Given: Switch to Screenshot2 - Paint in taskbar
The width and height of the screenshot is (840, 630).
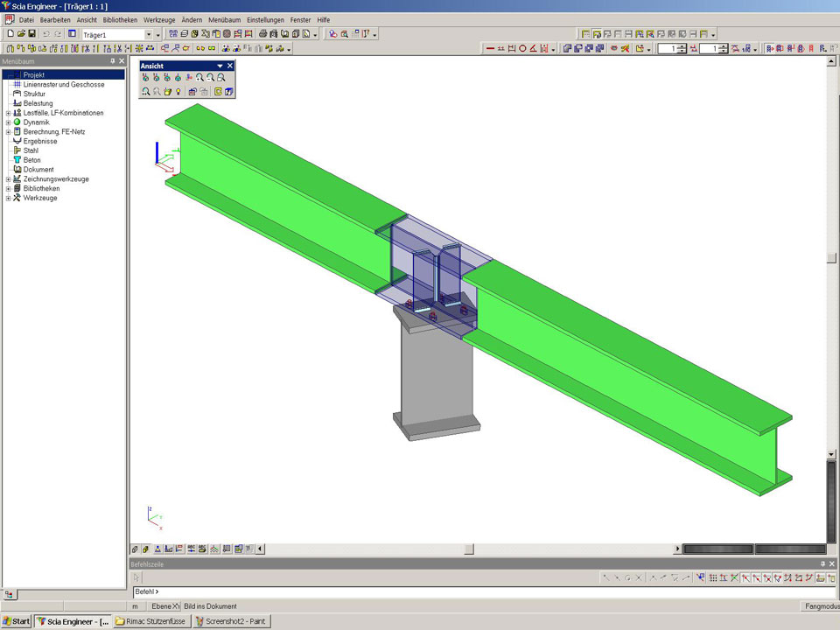Looking at the screenshot, I should [x=231, y=621].
